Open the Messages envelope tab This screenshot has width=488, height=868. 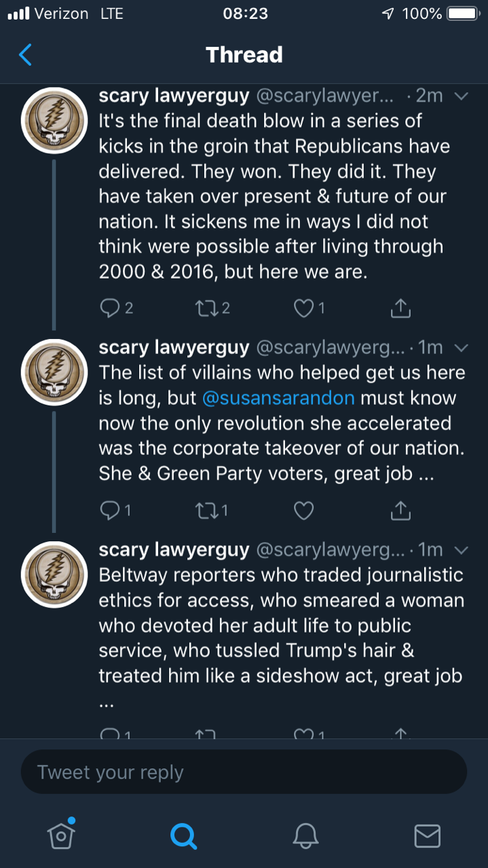pyautogui.click(x=427, y=835)
